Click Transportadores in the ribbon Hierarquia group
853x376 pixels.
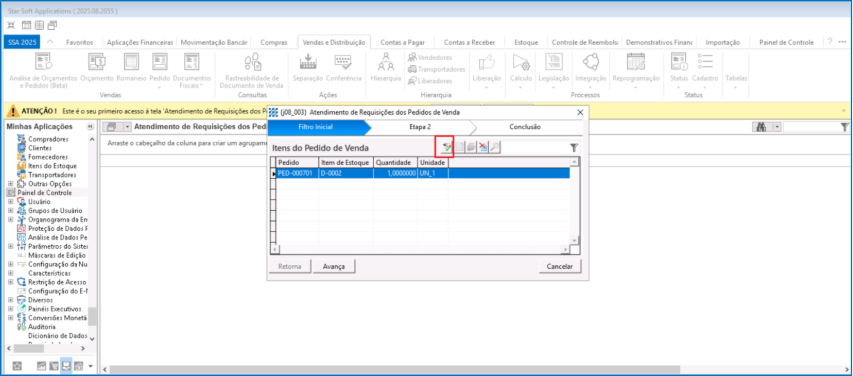[x=437, y=69]
